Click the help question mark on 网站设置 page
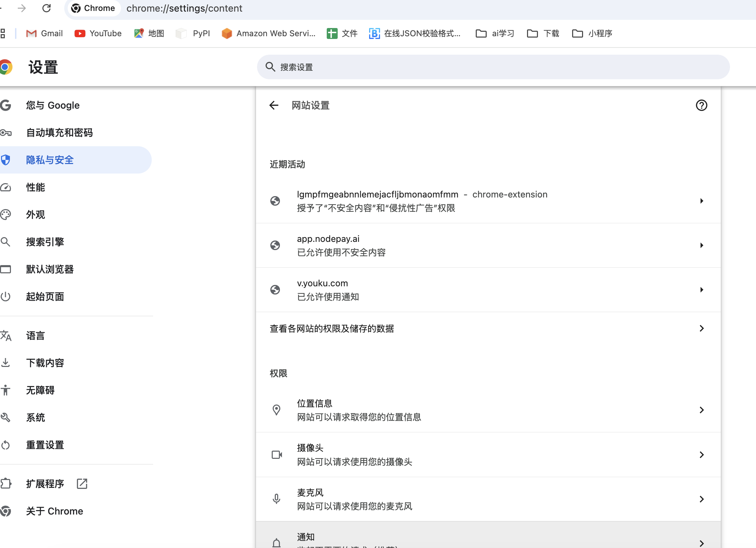Image resolution: width=756 pixels, height=548 pixels. click(x=702, y=106)
